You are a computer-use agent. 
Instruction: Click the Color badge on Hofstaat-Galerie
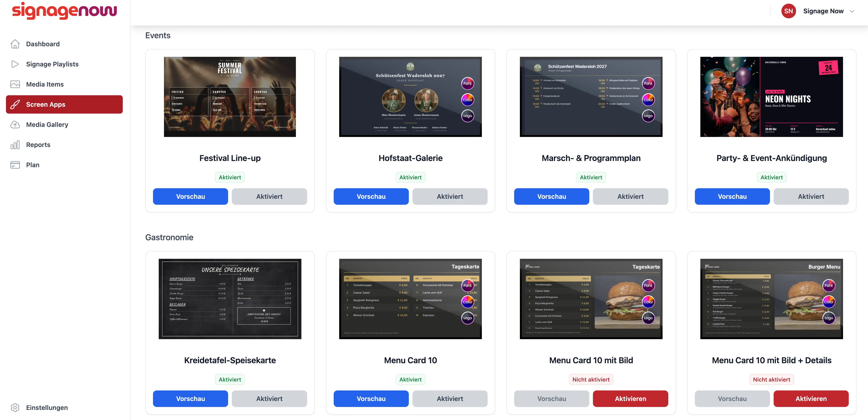click(467, 100)
